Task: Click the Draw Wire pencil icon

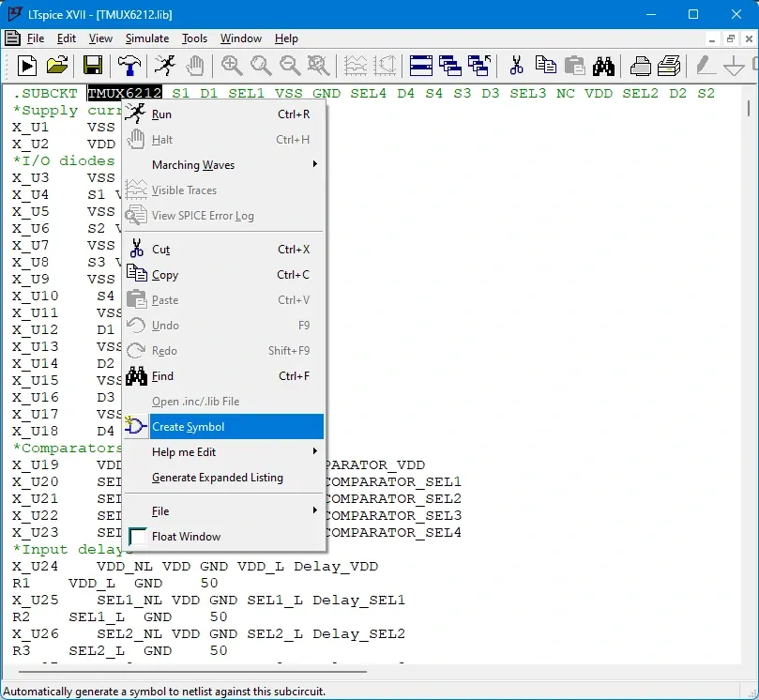Action: (705, 66)
